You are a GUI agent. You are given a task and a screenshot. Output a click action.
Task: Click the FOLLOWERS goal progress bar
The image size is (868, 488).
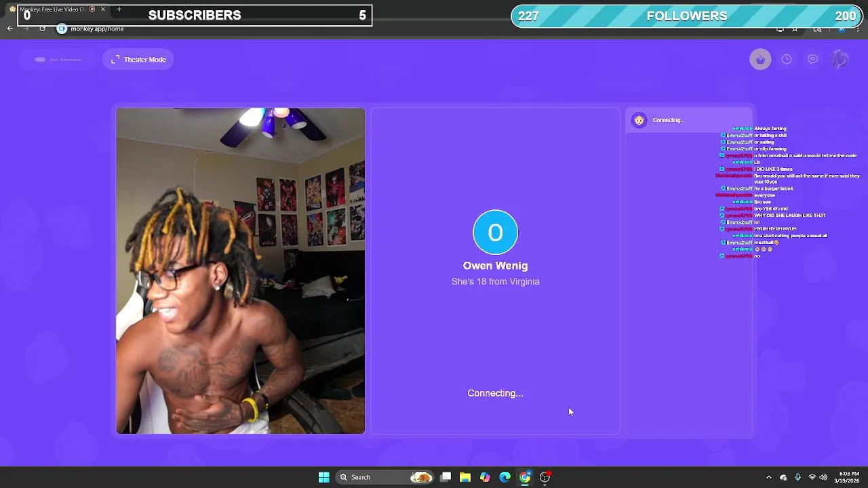pos(687,16)
